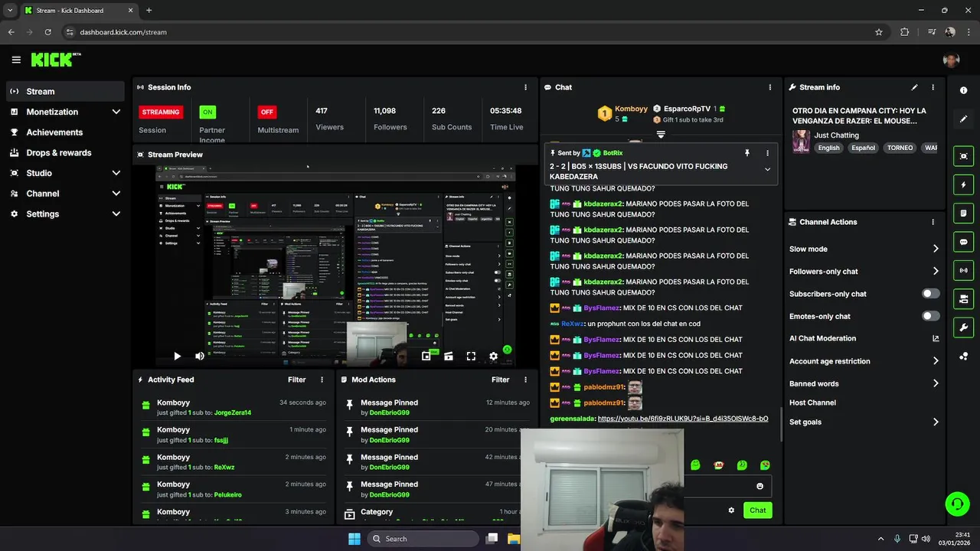Open Chat panel three-dot menu
The width and height of the screenshot is (980, 551).
[x=770, y=87]
